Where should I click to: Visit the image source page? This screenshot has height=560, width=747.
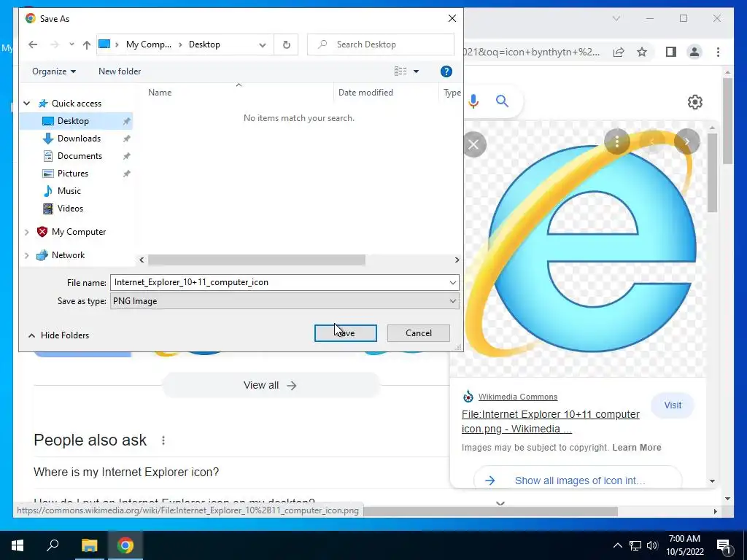(672, 405)
